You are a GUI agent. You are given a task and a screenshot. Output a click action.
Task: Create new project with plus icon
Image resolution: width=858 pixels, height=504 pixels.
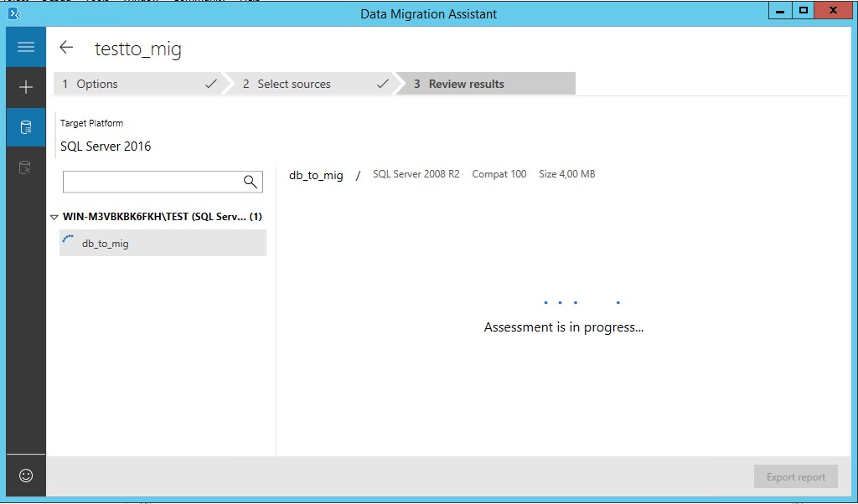(26, 87)
